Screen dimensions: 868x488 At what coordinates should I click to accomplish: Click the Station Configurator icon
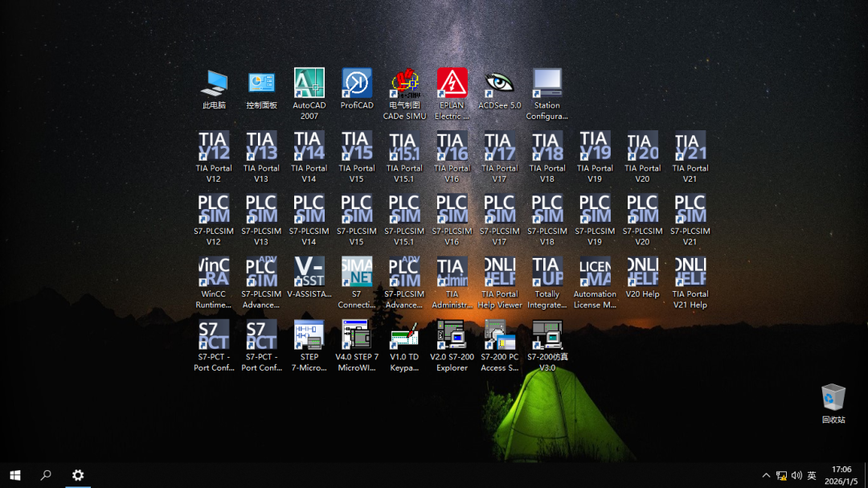(x=547, y=84)
